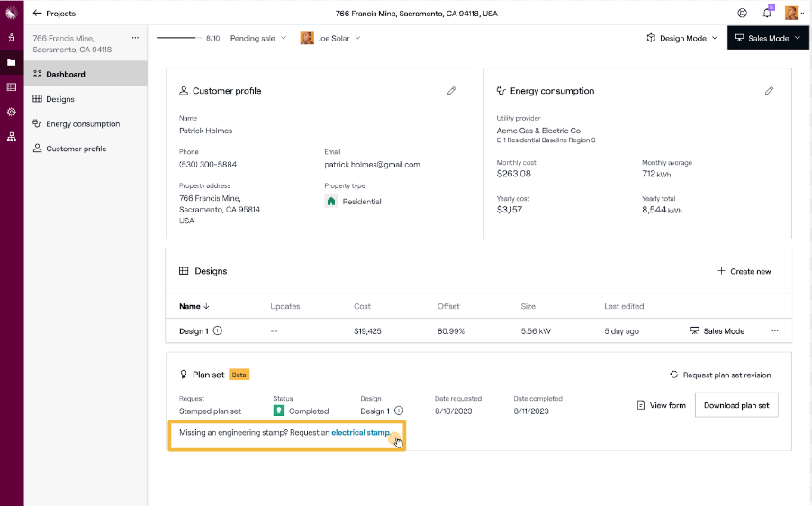Click the Download plan set button
Image resolution: width=812 pixels, height=506 pixels.
[x=736, y=405]
